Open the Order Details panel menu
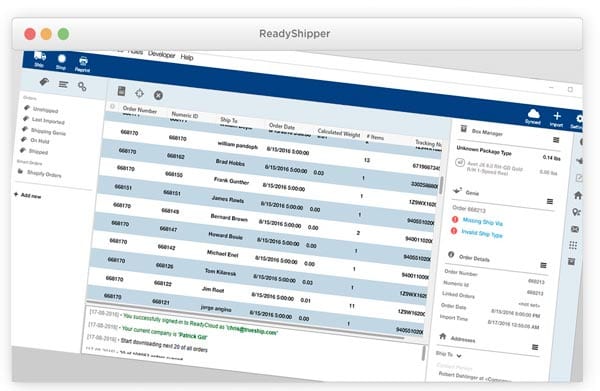Screen dimensions: 600x391 tap(543, 265)
